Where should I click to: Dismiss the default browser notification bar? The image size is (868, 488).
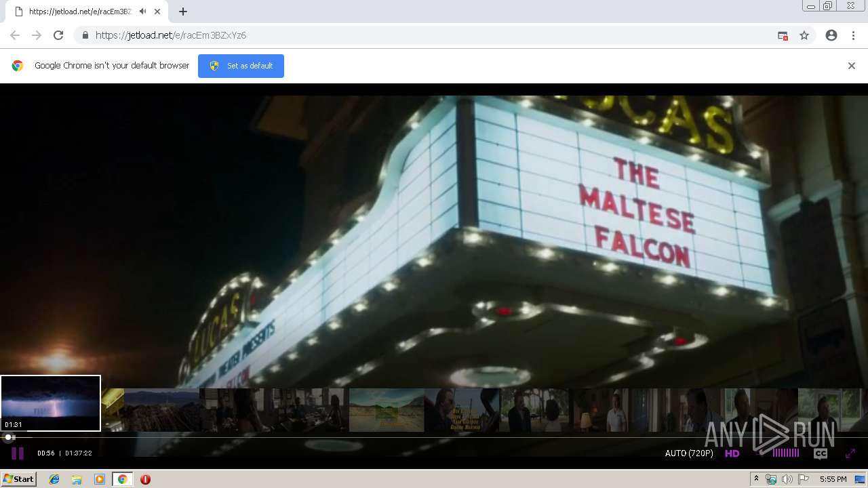[x=852, y=66]
